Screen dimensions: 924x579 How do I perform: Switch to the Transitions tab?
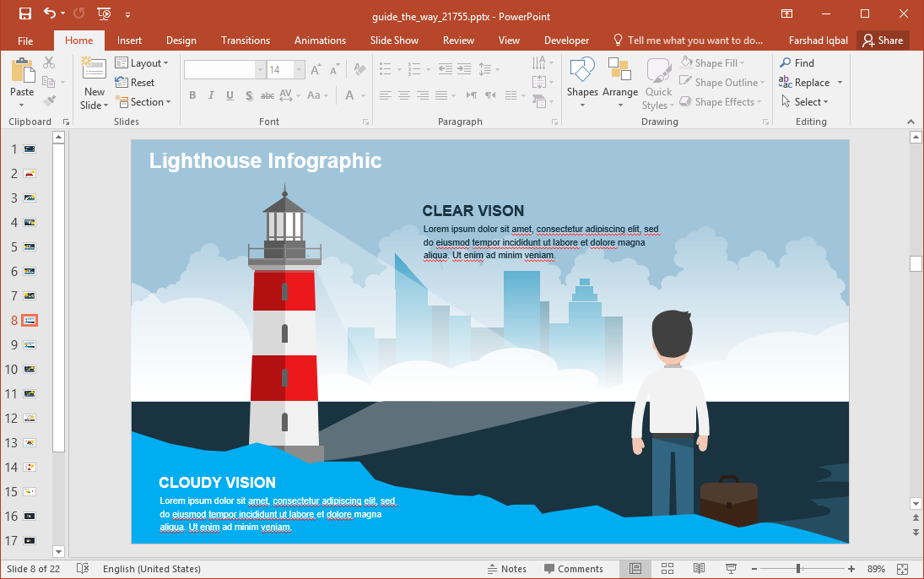coord(245,40)
